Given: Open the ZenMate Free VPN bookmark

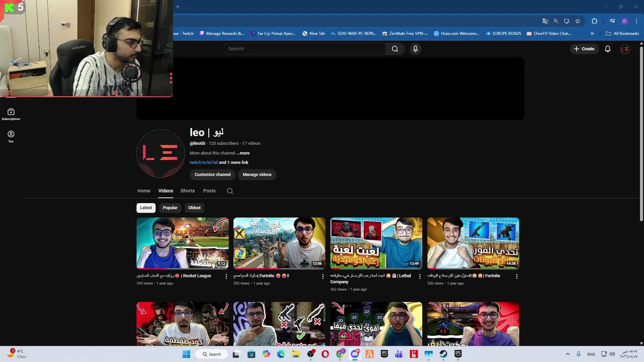Looking at the screenshot, I should tap(405, 34).
